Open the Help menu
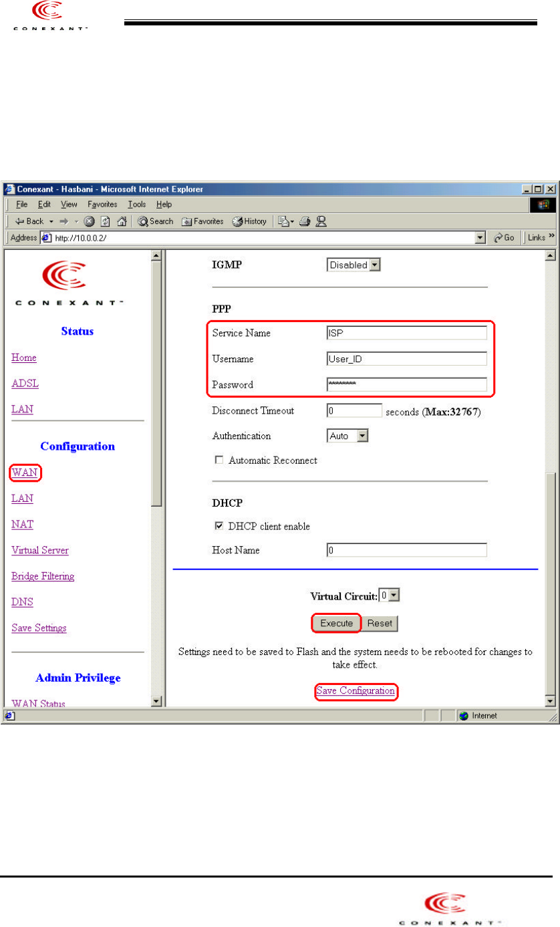This screenshot has width=560, height=927. point(164,204)
